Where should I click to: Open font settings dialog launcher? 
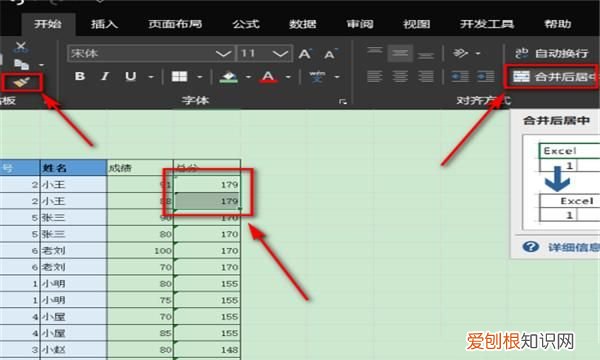pos(343,101)
